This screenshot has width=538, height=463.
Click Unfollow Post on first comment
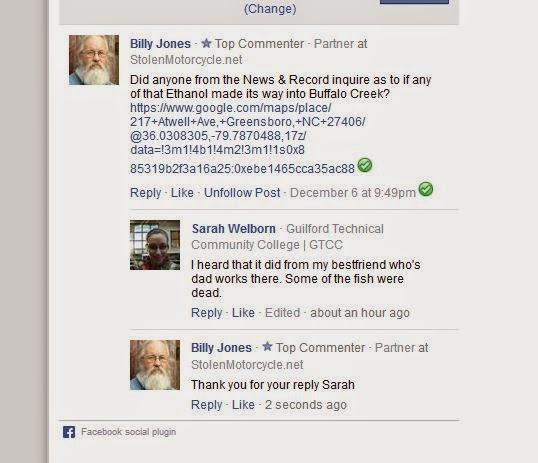tap(242, 193)
